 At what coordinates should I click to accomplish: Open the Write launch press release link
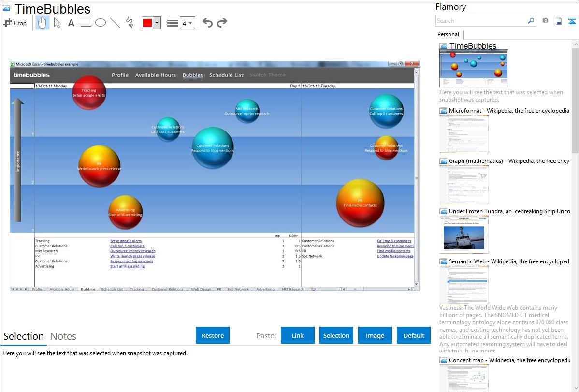click(132, 256)
